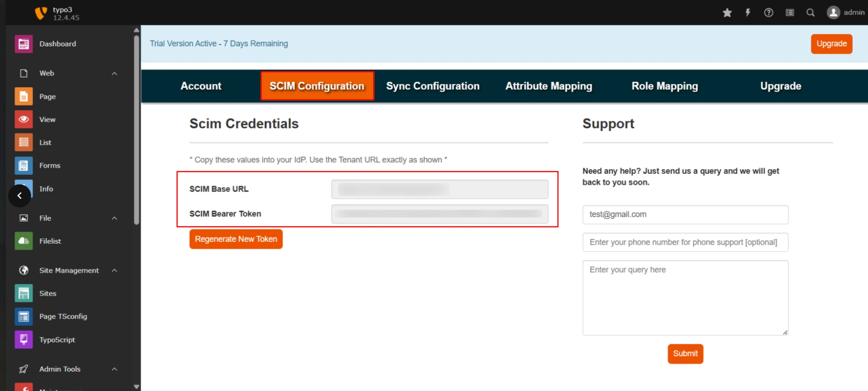Viewport: 868px width, 391px height.
Task: Open the Filelist module icon
Action: [x=23, y=241]
